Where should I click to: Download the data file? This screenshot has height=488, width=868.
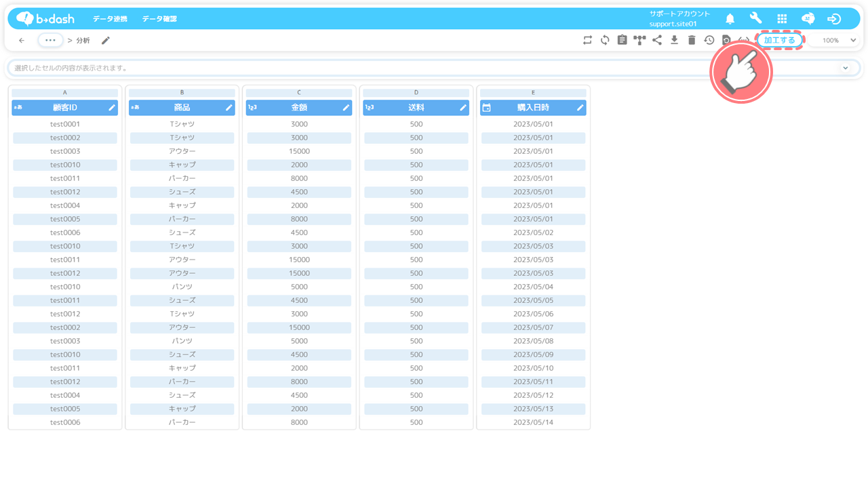674,41
